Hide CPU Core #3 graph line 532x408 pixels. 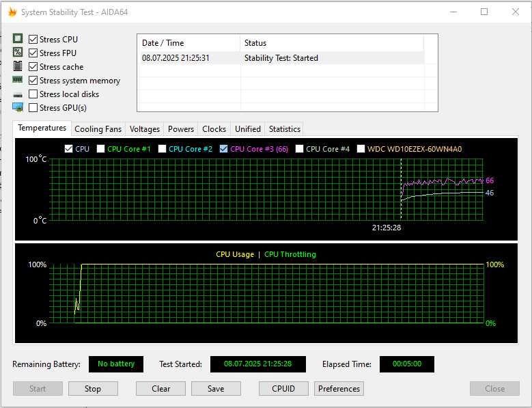(223, 149)
